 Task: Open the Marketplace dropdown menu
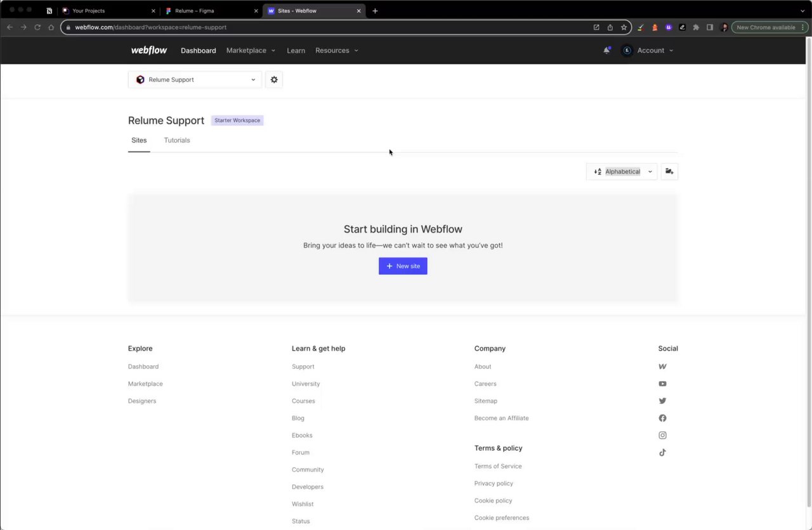(x=251, y=51)
